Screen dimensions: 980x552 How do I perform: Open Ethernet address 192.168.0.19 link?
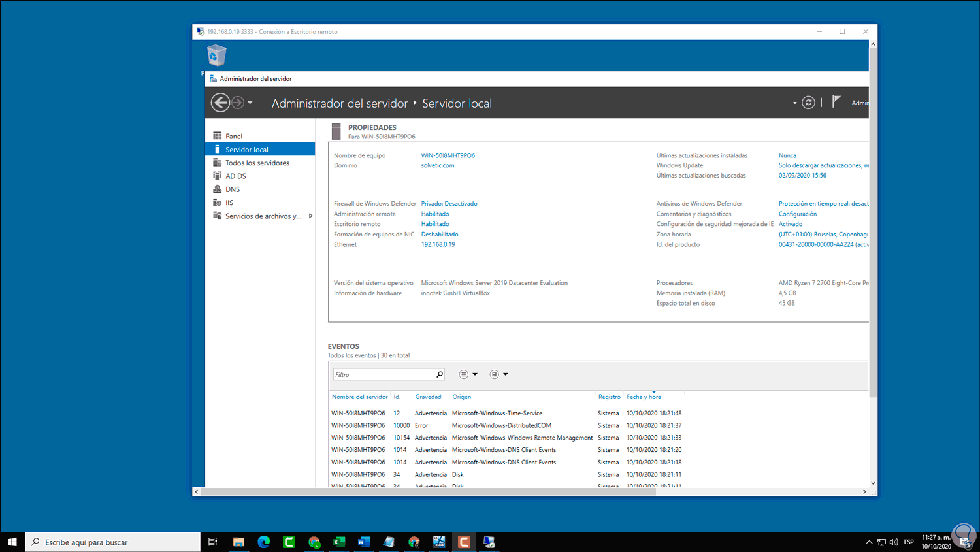[x=438, y=244]
